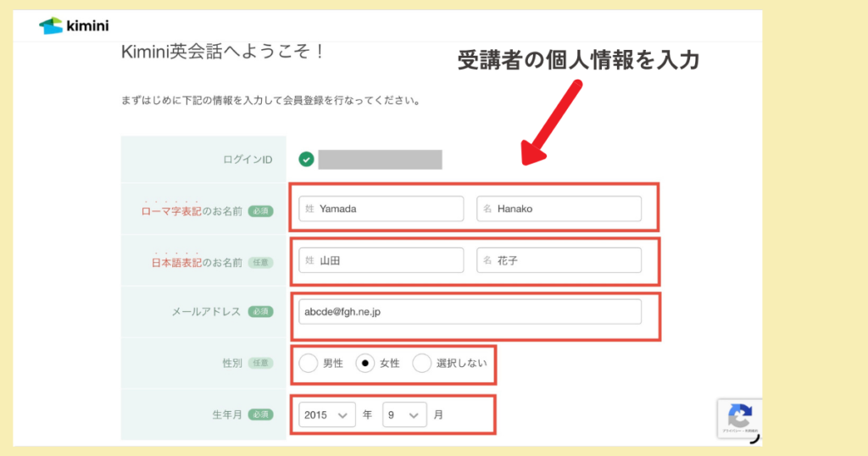The width and height of the screenshot is (868, 456).
Task: Focus the romaji surname field containing Yamada
Action: coord(381,209)
